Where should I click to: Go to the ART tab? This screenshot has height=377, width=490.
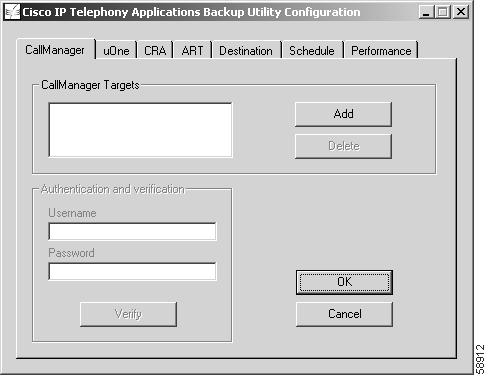point(192,51)
